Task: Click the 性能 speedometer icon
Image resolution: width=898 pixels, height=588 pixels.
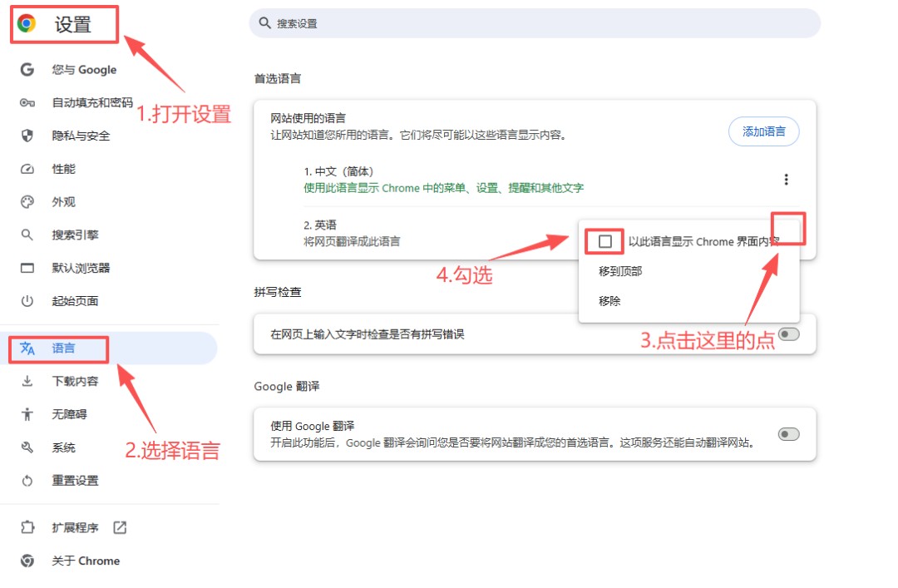Action: pyautogui.click(x=25, y=169)
